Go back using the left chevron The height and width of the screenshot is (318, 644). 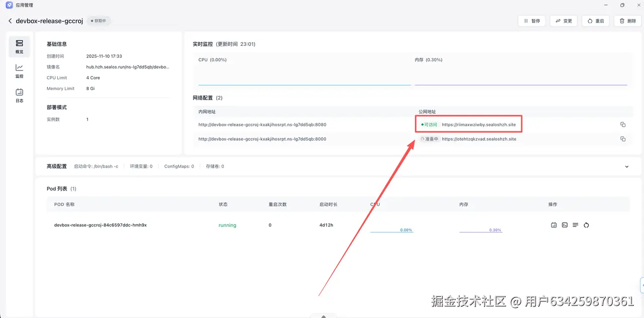(10, 21)
